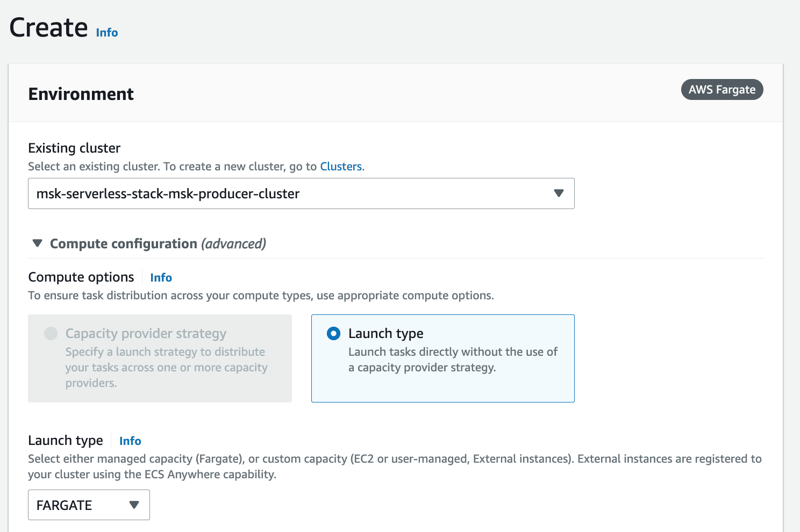Select the Capacity provider strategy radio button
This screenshot has width=800, height=532.
[x=51, y=333]
